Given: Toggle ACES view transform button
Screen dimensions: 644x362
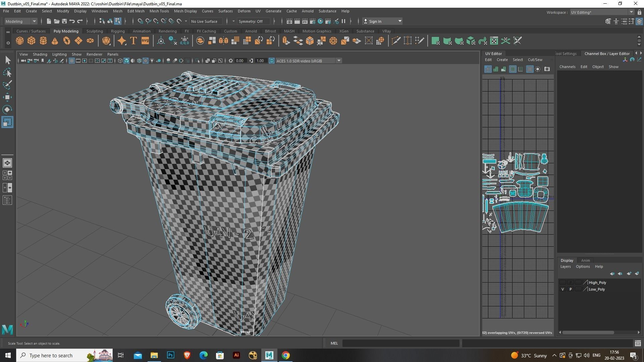Looking at the screenshot, I should (x=272, y=61).
